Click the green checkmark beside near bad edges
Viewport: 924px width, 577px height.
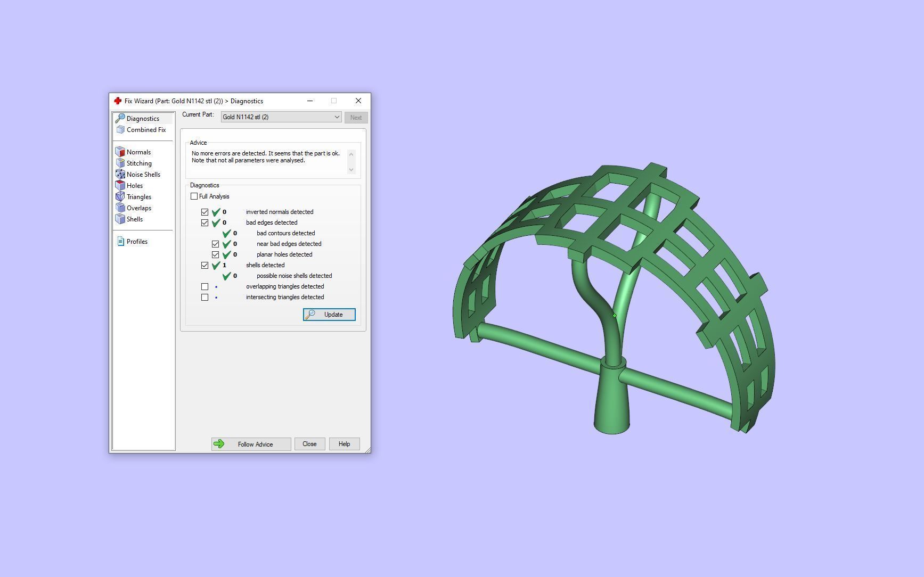(226, 244)
